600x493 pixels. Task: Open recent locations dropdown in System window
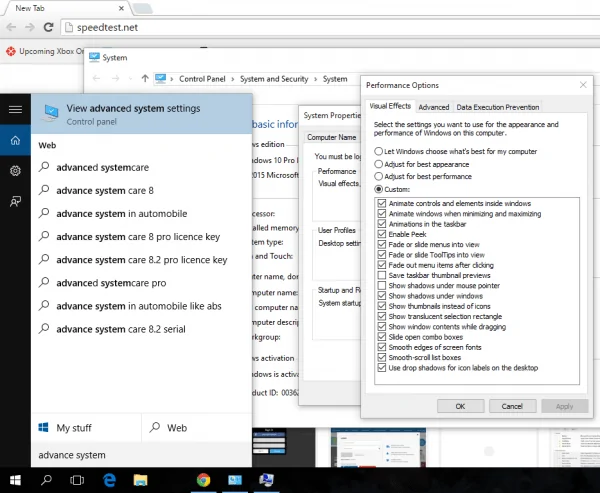(x=130, y=79)
